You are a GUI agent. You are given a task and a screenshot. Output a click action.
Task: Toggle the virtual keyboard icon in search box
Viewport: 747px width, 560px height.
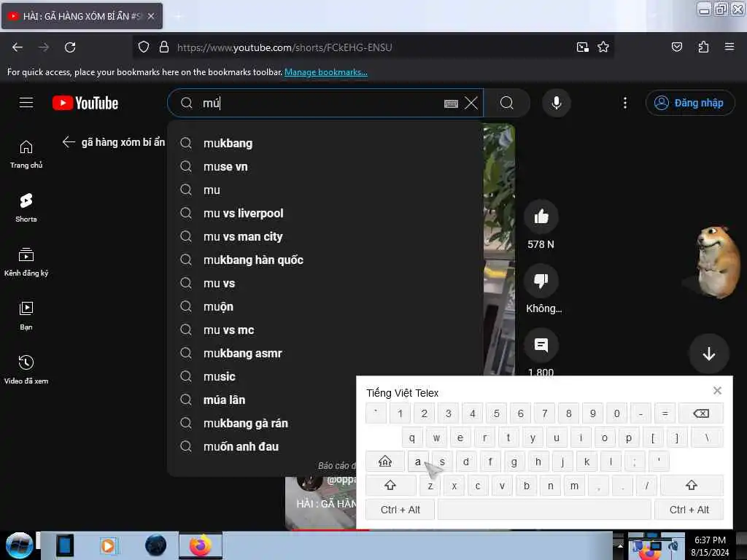coord(451,104)
